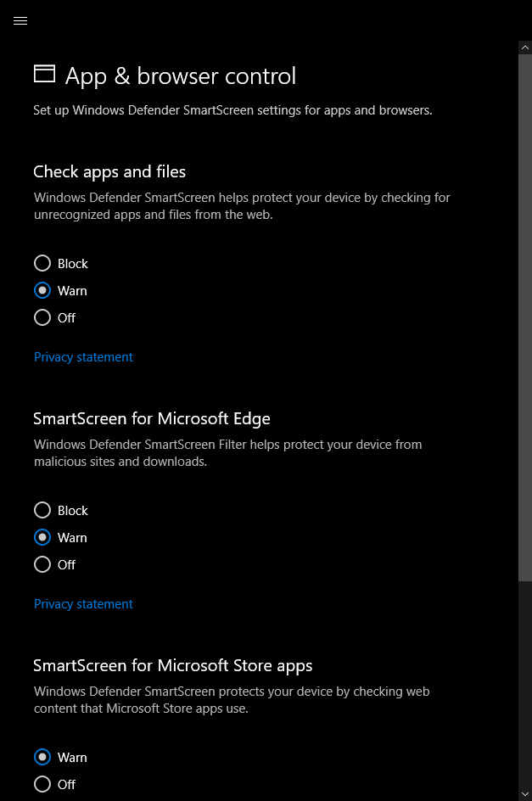Viewport: 532px width, 801px height.
Task: Click the scrollbar up arrow
Action: (525, 48)
